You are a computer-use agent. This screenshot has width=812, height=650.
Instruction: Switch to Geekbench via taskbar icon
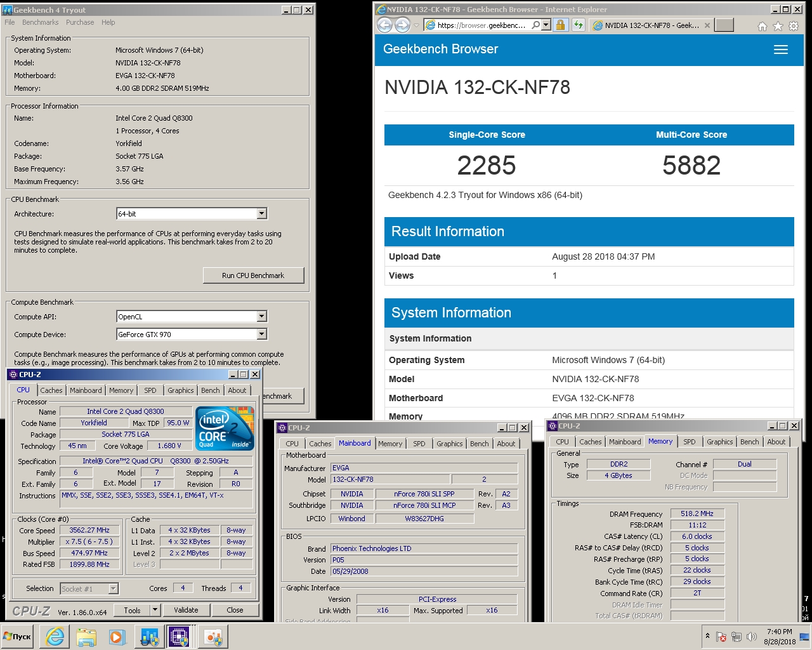coord(149,637)
